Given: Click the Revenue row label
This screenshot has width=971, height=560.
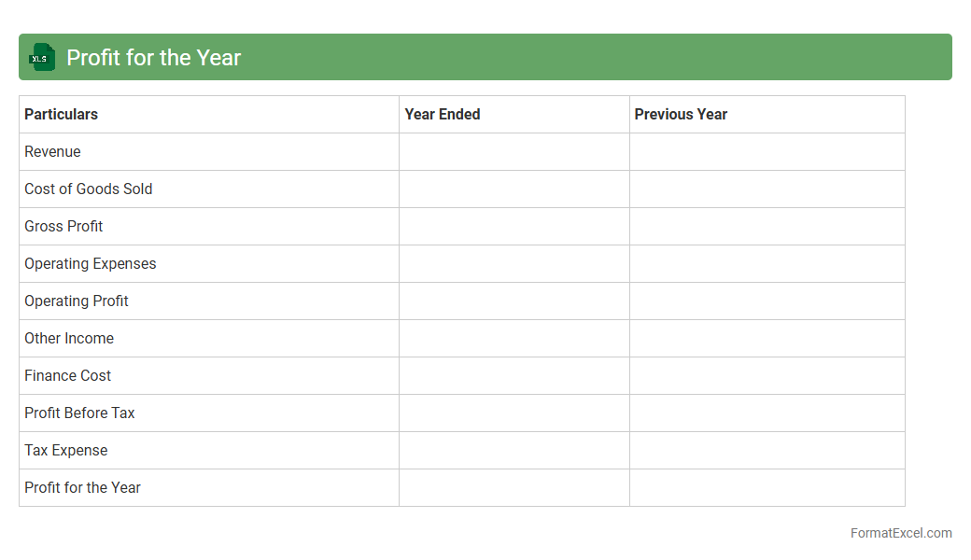Looking at the screenshot, I should click(52, 151).
